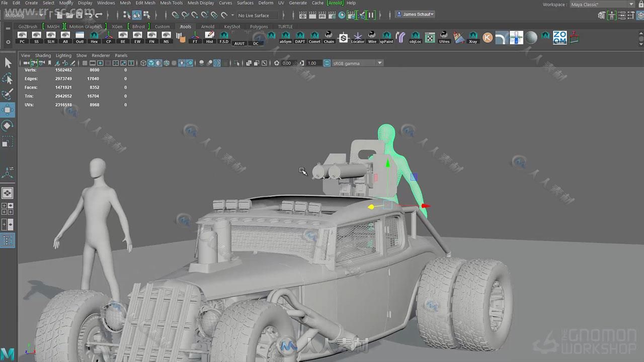The image size is (644, 362).
Task: Open the sRGB gamma view transform dropdown
Action: pos(357,63)
